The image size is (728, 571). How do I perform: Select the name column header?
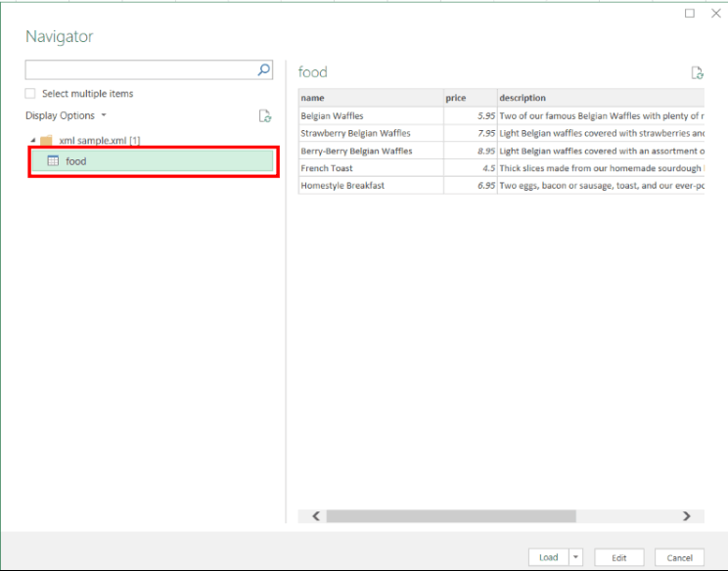pyautogui.click(x=370, y=98)
